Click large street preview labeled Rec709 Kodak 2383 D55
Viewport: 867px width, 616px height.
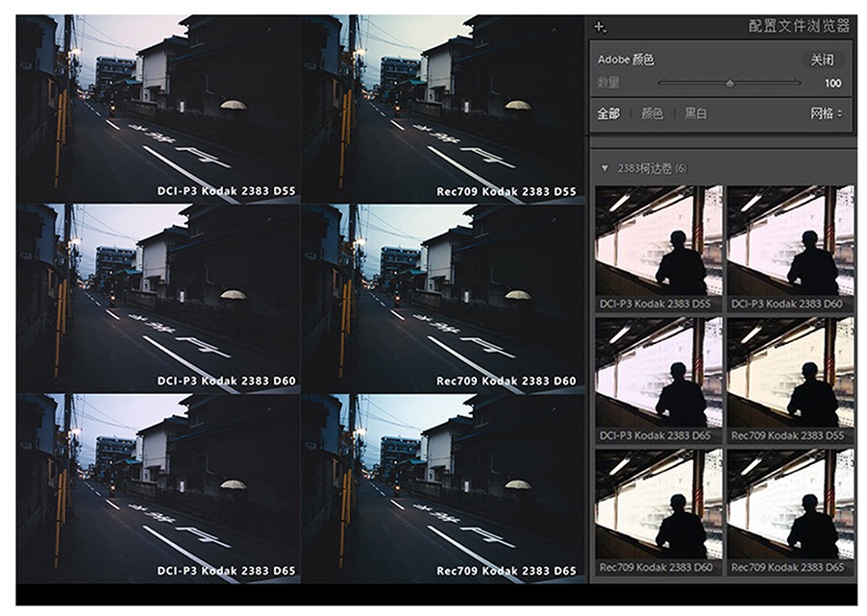click(443, 106)
